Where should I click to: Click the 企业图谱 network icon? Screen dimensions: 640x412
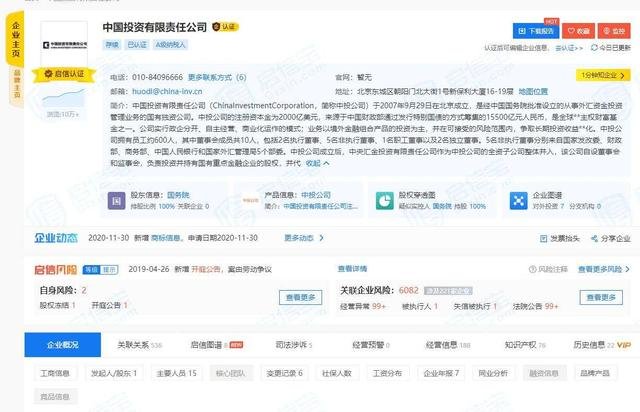tap(518, 201)
